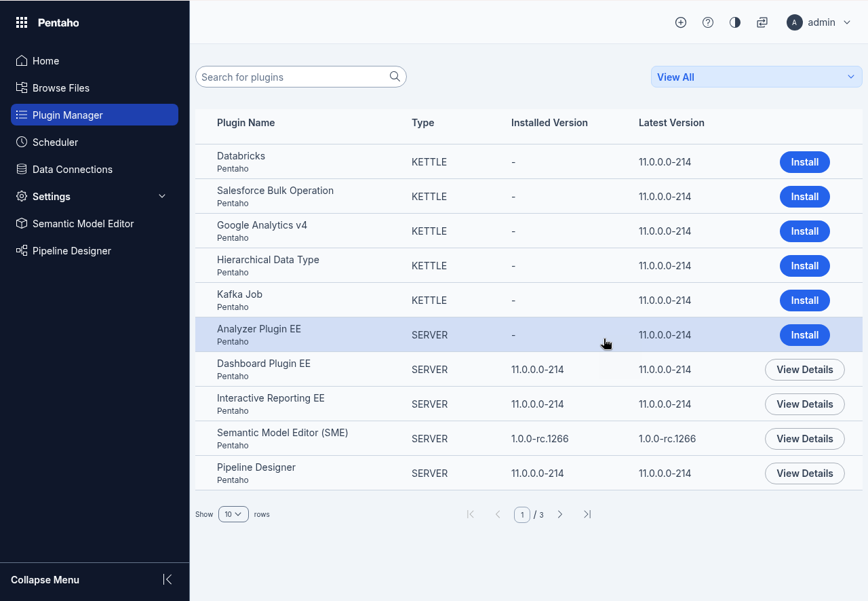
Task: Click the search magnifier icon
Action: 395,77
